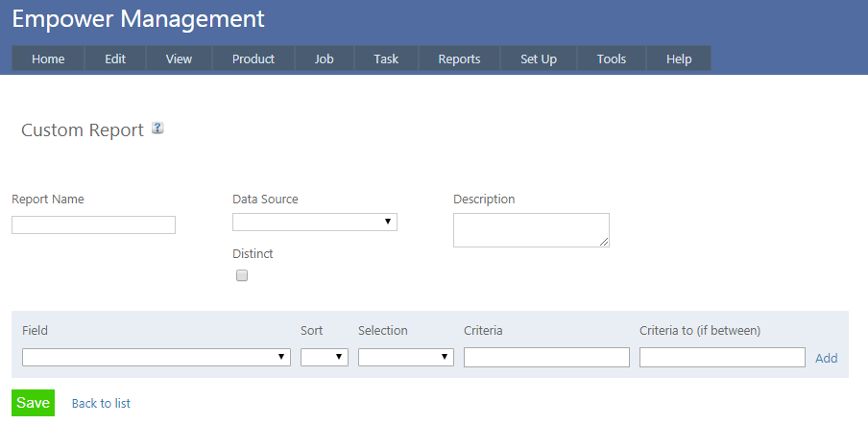The image size is (868, 447).
Task: Open the Tools menu
Action: (612, 59)
